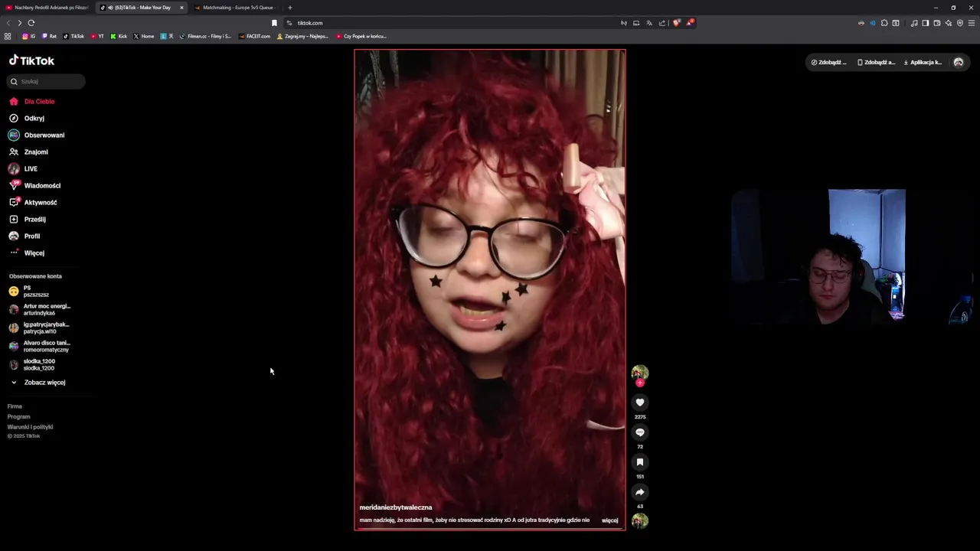The image size is (980, 551).
Task: Click the TikTok logo in sidebar
Action: tap(32, 60)
